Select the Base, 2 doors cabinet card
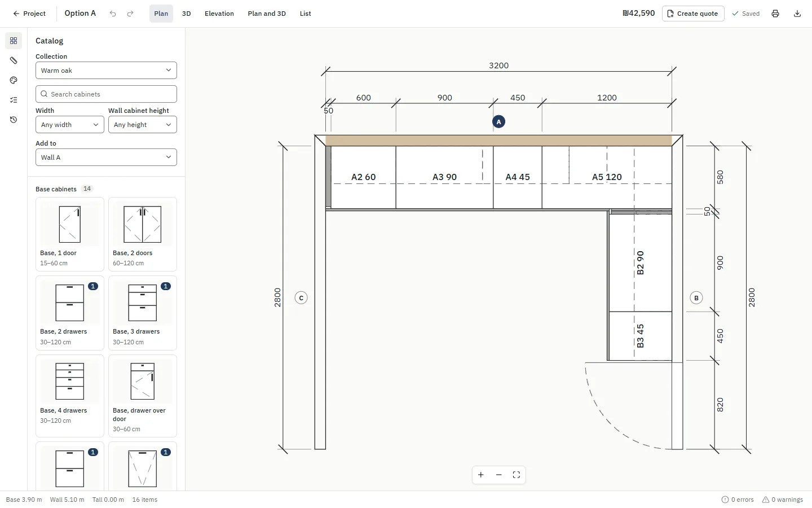812x508 pixels. click(x=143, y=234)
